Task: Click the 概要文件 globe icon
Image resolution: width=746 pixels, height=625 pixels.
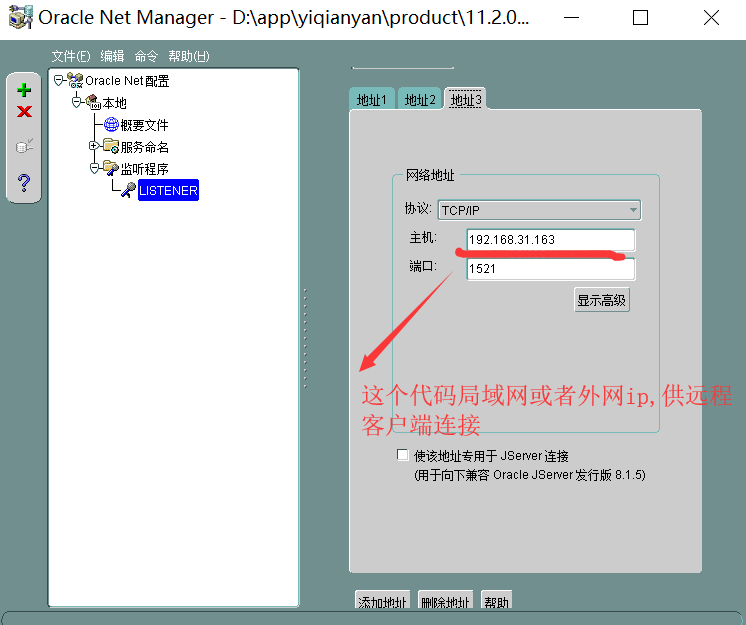Action: [x=111, y=125]
